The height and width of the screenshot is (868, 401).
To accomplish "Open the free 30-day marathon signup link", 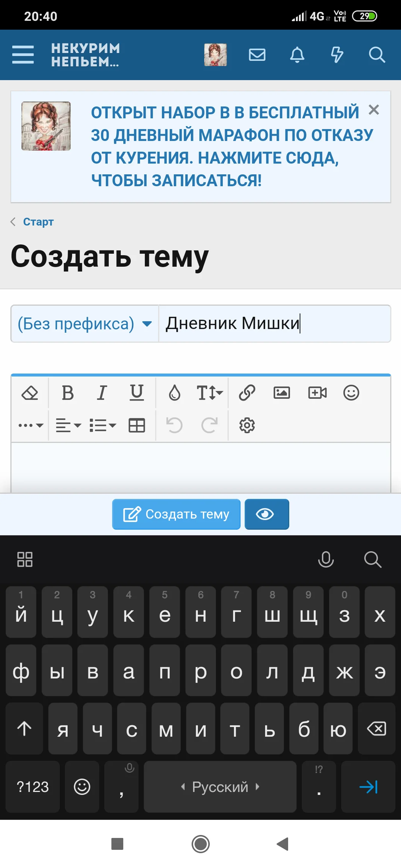I will click(232, 147).
